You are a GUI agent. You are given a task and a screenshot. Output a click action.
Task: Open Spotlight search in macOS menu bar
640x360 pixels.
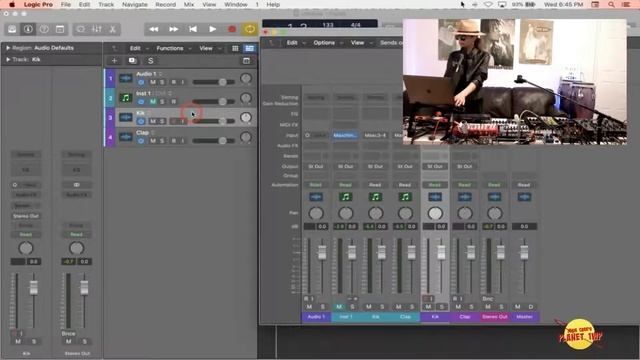pyautogui.click(x=611, y=4)
